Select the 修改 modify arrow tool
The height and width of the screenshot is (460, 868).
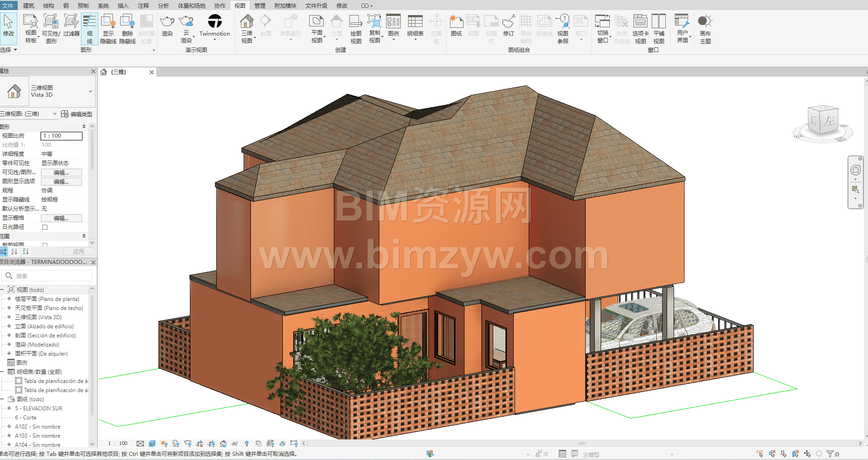(8, 22)
